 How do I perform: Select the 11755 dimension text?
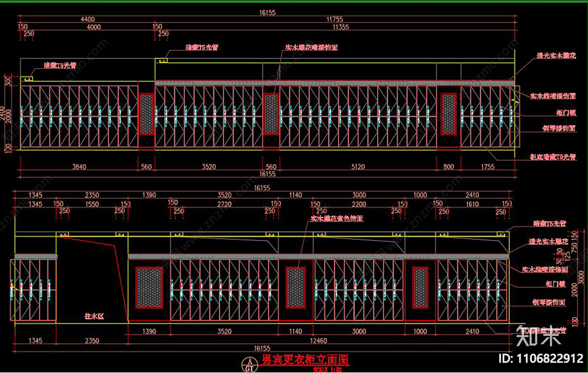coord(334,19)
